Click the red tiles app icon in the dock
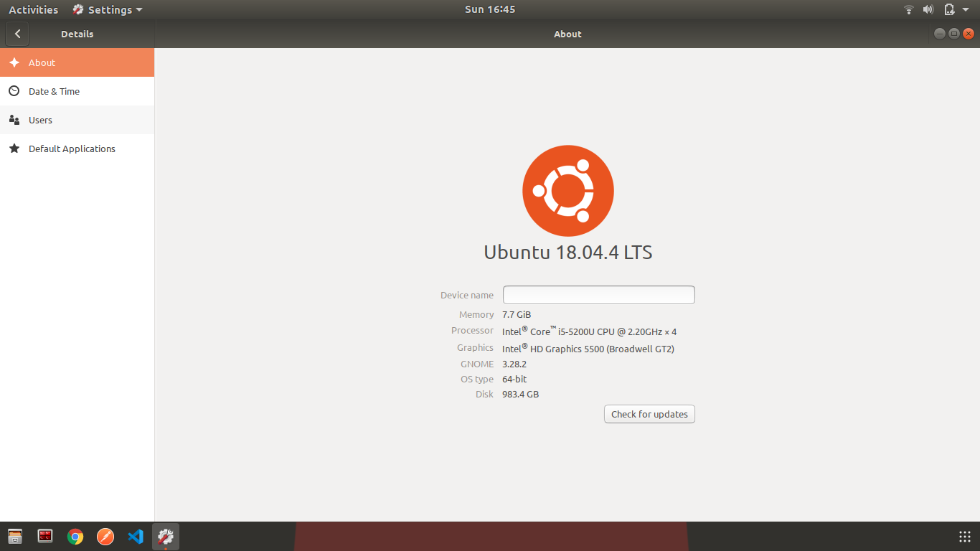980x551 pixels. coord(44,536)
